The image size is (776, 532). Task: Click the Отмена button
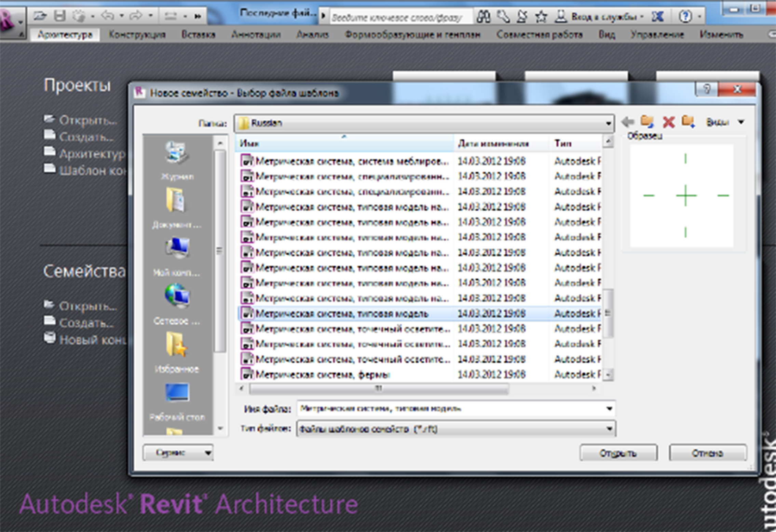pyautogui.click(x=707, y=453)
